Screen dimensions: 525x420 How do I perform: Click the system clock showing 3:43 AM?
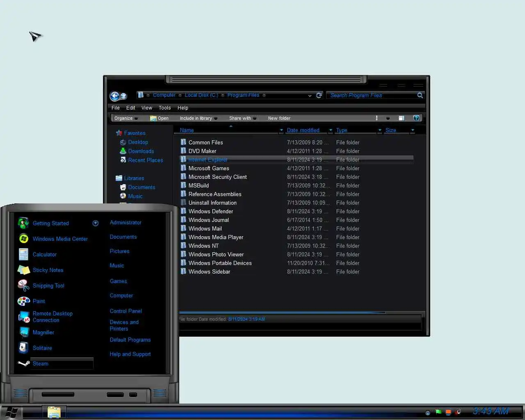pos(491,411)
